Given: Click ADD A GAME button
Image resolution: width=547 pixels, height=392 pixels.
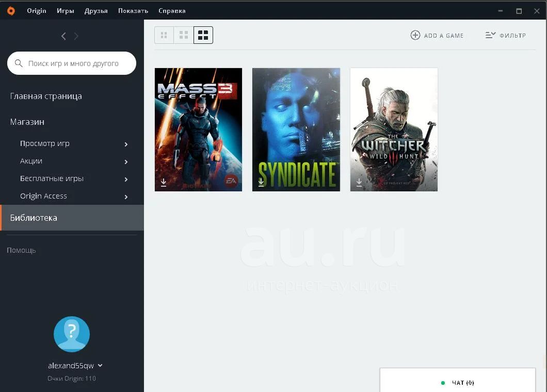Looking at the screenshot, I should click(437, 35).
